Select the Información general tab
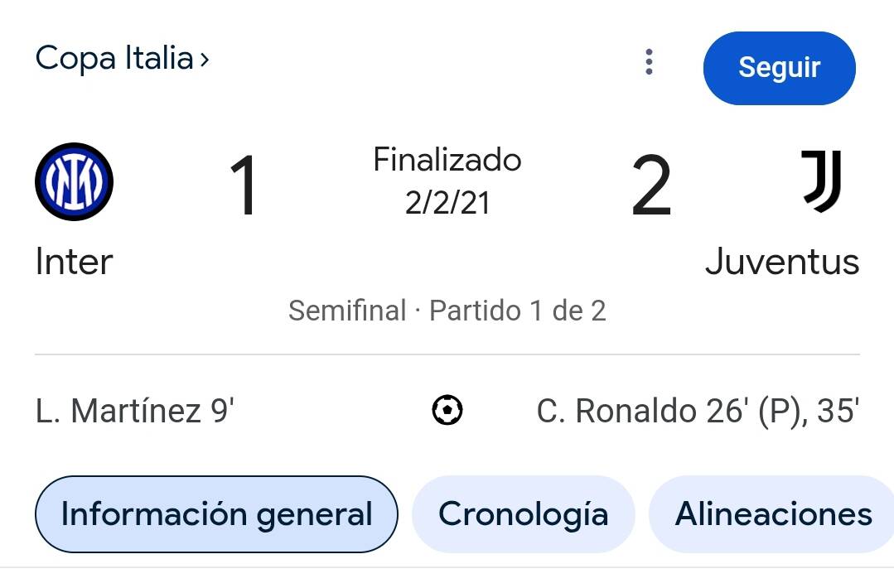894x588 pixels. pyautogui.click(x=216, y=514)
